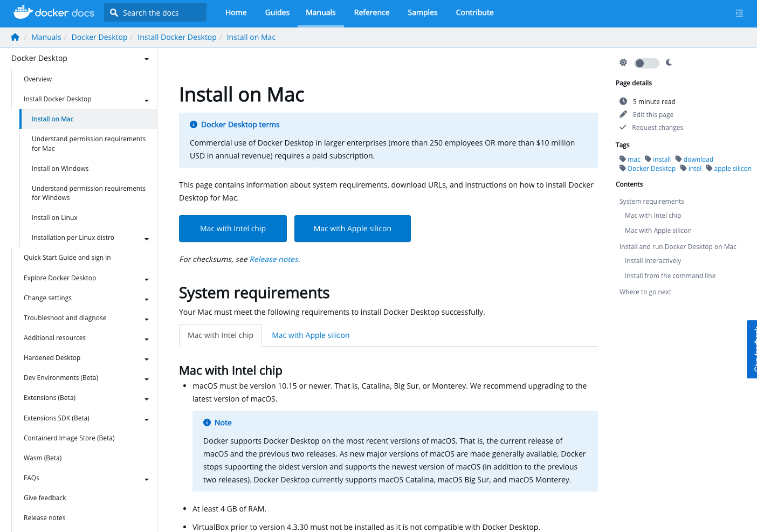Click the clock icon beside 5 minute read
Screen dimensions: 757x532
623,101
